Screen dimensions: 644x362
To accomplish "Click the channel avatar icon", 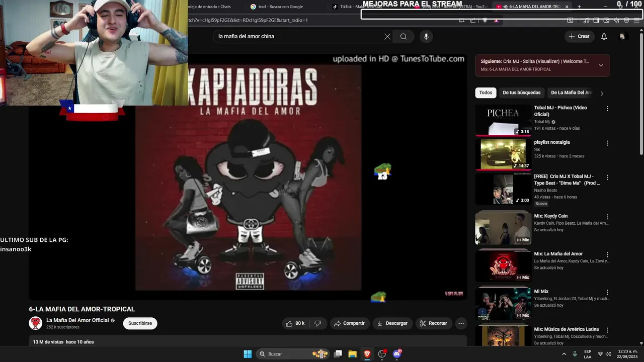I will click(x=36, y=323).
